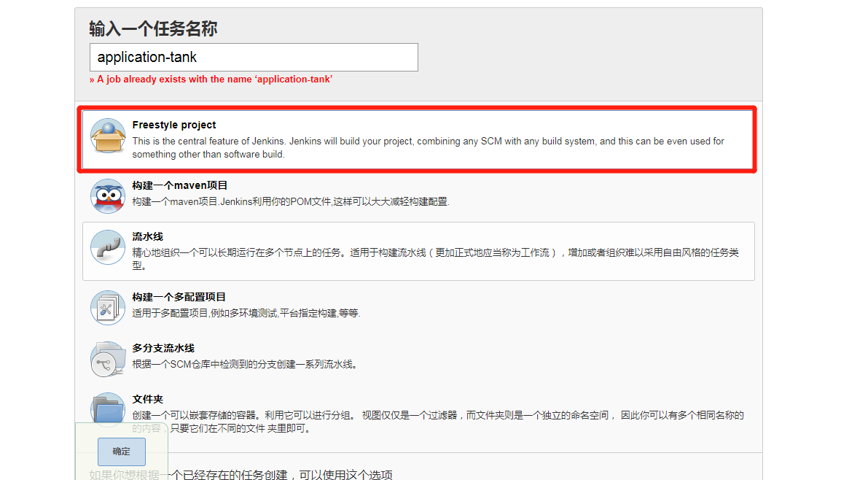The height and width of the screenshot is (480, 868).
Task: Click the multi-configuration project tools icon
Action: click(107, 308)
